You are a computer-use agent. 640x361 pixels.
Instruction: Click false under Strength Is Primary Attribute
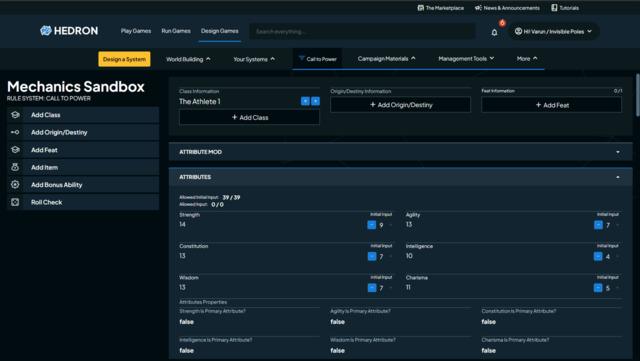187,322
